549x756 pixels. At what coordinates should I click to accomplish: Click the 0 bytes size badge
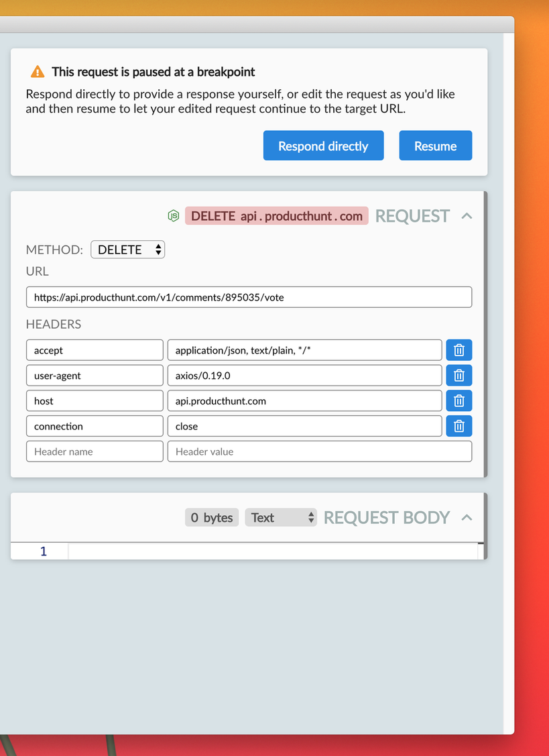211,517
